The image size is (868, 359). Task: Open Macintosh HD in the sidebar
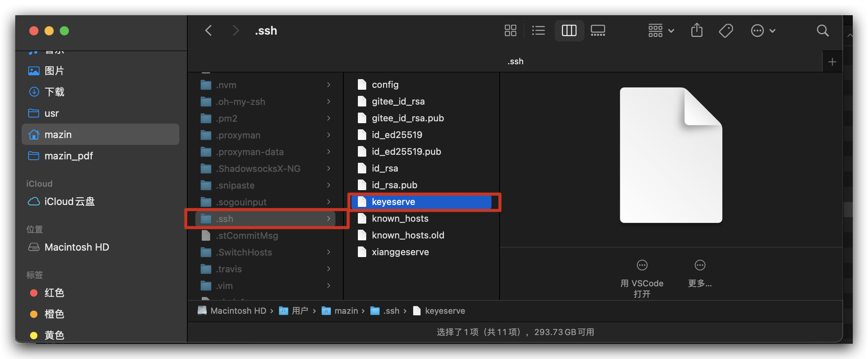click(x=101, y=247)
